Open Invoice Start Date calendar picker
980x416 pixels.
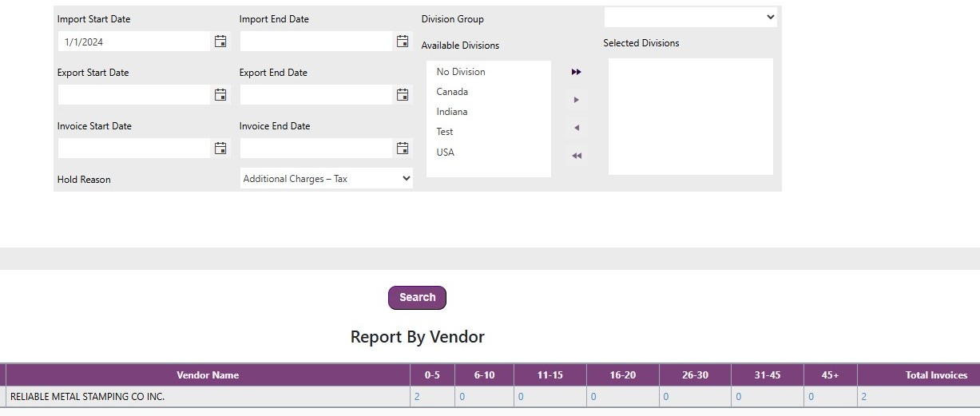220,149
